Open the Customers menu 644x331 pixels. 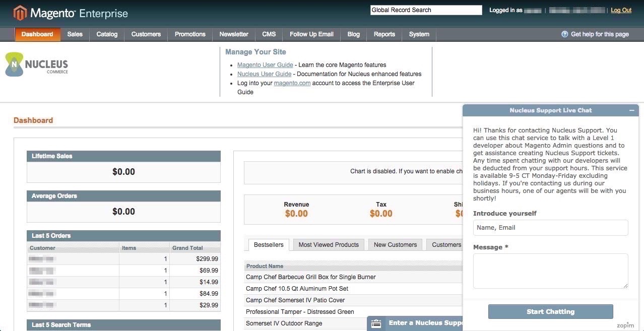(146, 34)
